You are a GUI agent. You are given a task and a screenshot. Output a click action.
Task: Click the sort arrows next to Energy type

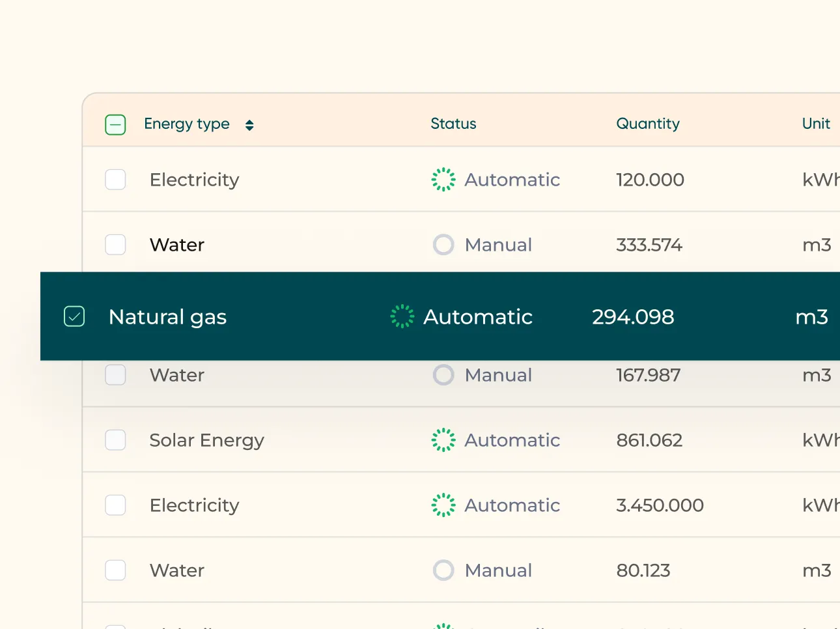click(x=249, y=125)
